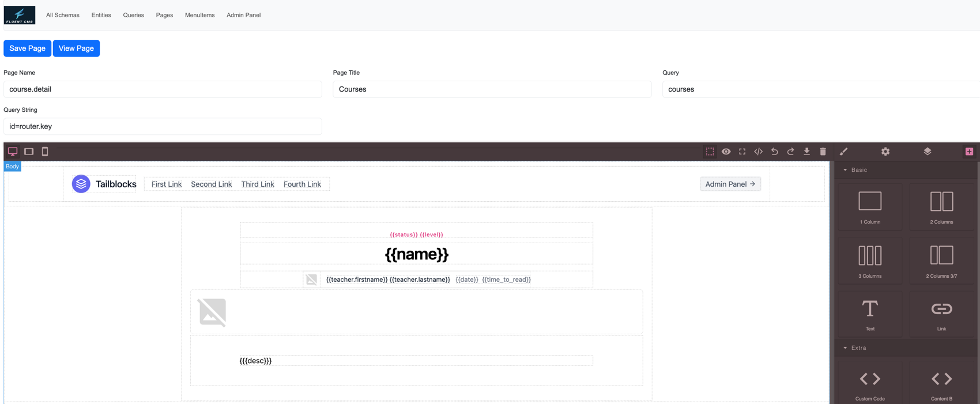Enter fullscreen editor mode
This screenshot has height=404, width=980.
(742, 152)
